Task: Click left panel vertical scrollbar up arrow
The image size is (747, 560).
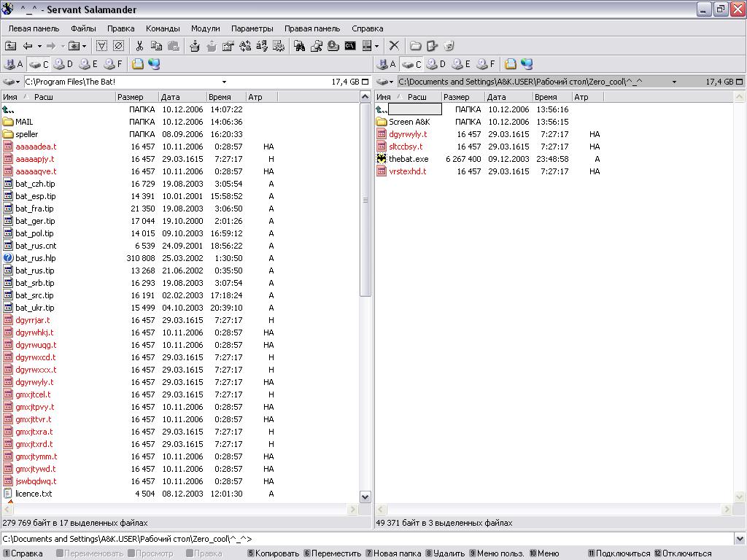Action: pos(365,97)
